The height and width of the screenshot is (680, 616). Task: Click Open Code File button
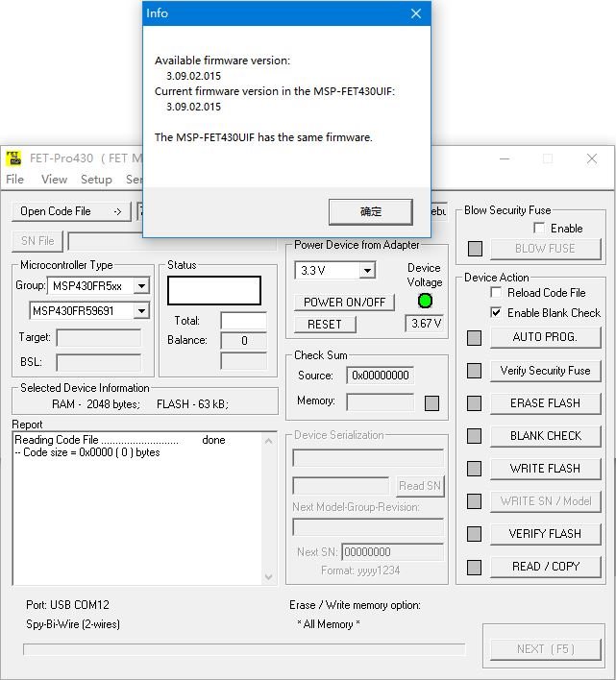coord(71,211)
